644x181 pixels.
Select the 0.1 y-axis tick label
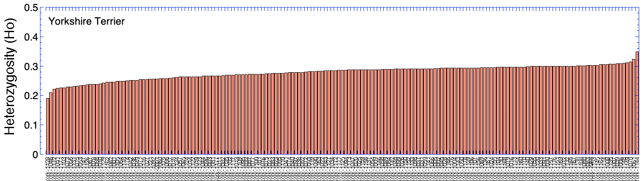(30, 125)
